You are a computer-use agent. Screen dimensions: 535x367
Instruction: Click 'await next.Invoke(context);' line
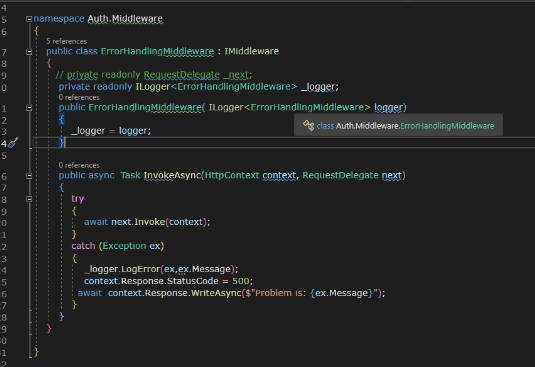pos(147,222)
